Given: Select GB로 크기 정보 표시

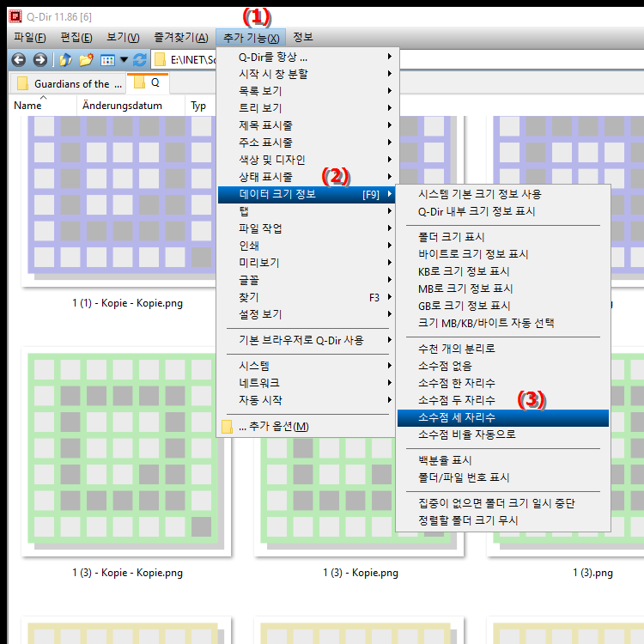Looking at the screenshot, I should click(x=503, y=306).
